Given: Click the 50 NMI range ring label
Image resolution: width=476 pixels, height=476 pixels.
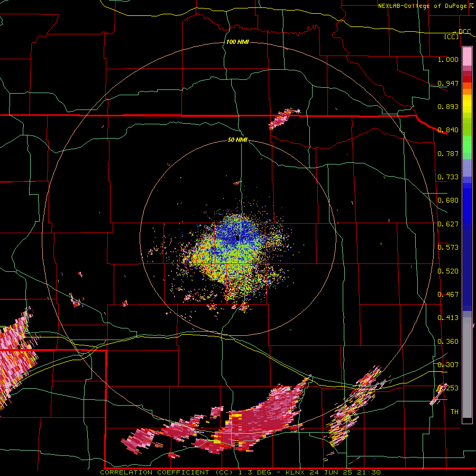Looking at the screenshot, I should 237,140.
